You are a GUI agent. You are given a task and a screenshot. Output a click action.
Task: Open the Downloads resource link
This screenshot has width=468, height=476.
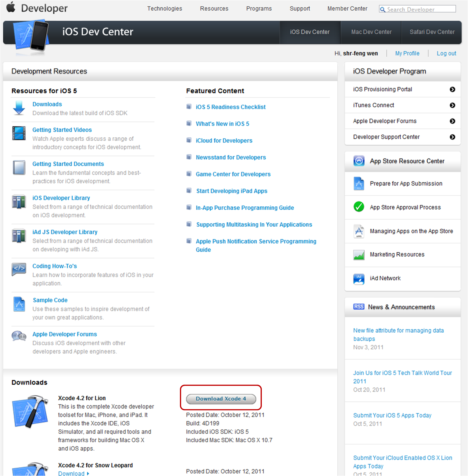click(47, 104)
